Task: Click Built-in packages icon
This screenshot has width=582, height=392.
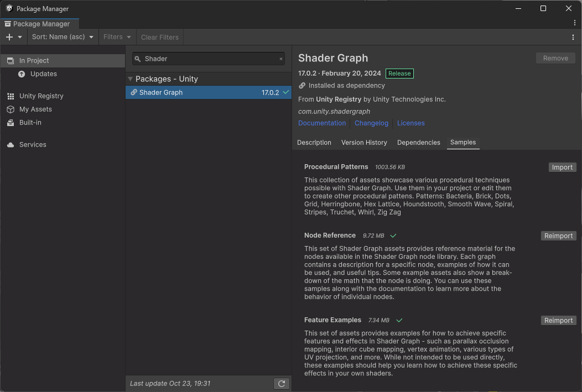Action: tap(11, 122)
